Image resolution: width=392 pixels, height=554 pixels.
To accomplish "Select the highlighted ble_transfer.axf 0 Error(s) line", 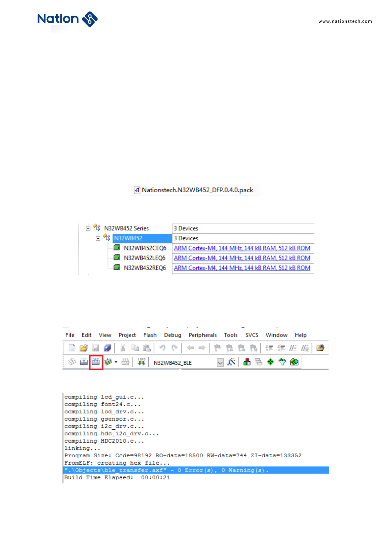I will pos(196,470).
